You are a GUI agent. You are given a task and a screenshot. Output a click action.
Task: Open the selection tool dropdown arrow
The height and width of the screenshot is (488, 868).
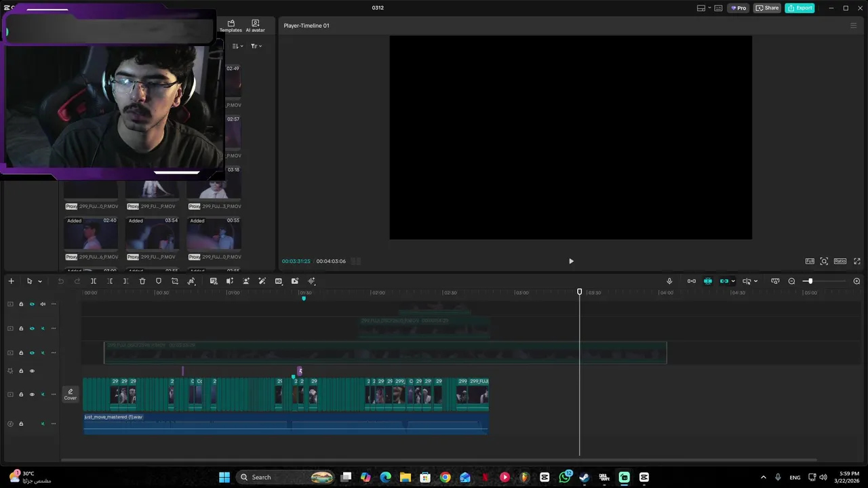(40, 281)
